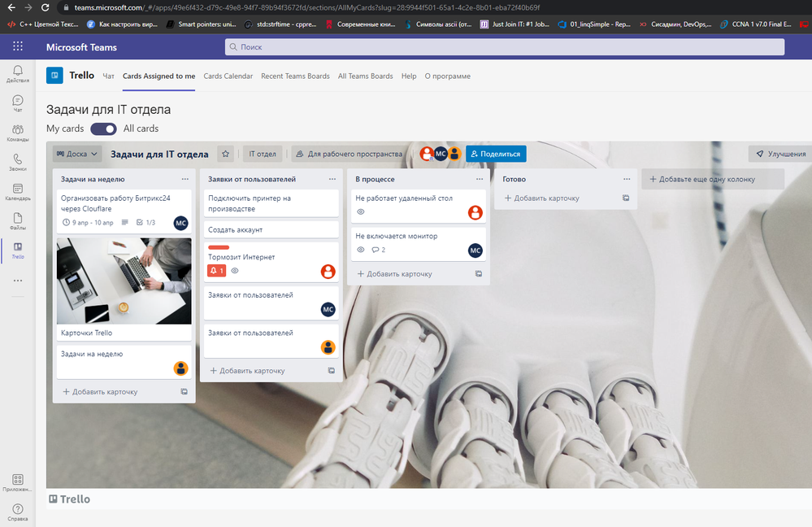Expand more apps ellipsis in Teams sidebar
Image resolution: width=812 pixels, height=527 pixels.
click(x=17, y=281)
